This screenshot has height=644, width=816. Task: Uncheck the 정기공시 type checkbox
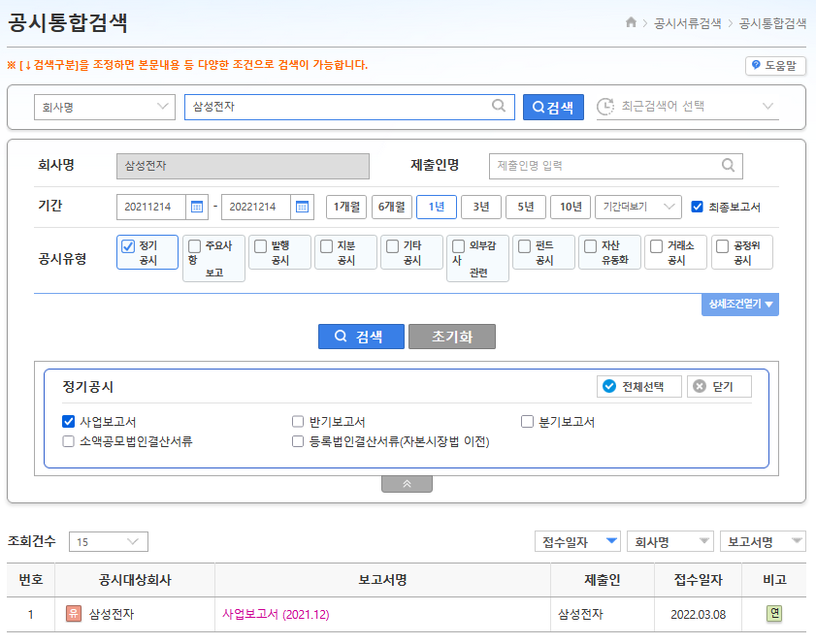coord(128,246)
